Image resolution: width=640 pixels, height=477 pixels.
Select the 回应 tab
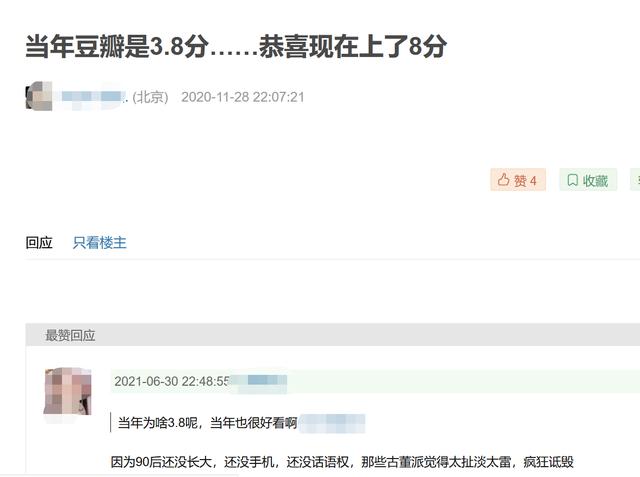pyautogui.click(x=39, y=243)
